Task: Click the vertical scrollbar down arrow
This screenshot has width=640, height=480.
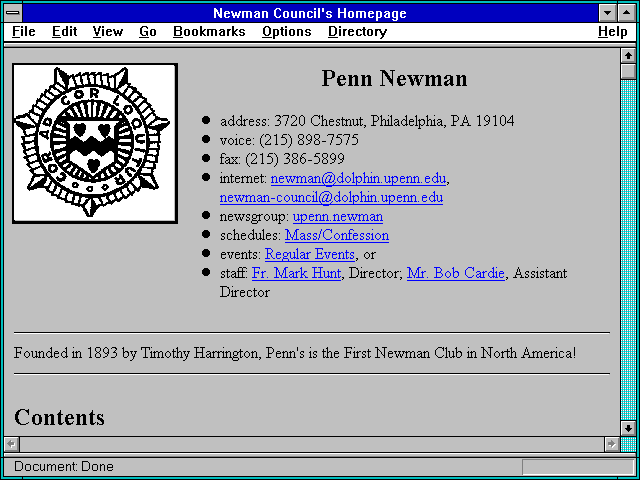Action: click(628, 428)
